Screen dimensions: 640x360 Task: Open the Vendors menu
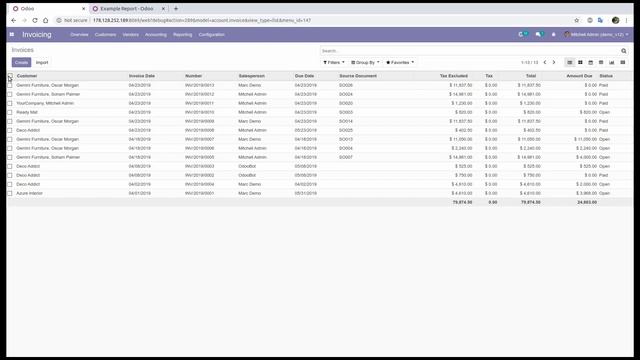[131, 35]
